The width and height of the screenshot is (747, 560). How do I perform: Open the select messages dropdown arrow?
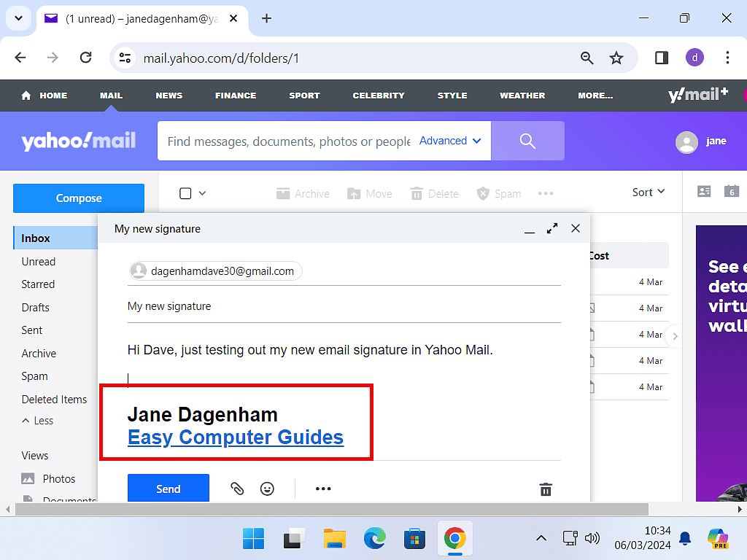(x=203, y=193)
